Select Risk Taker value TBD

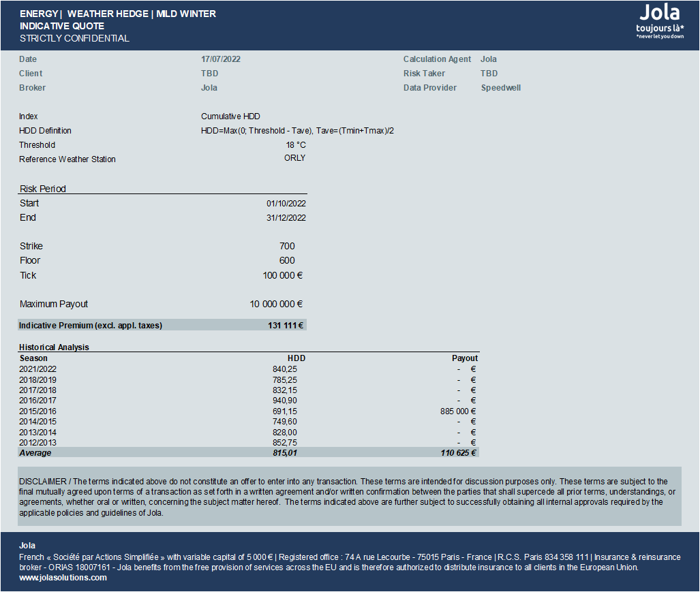[x=489, y=74]
